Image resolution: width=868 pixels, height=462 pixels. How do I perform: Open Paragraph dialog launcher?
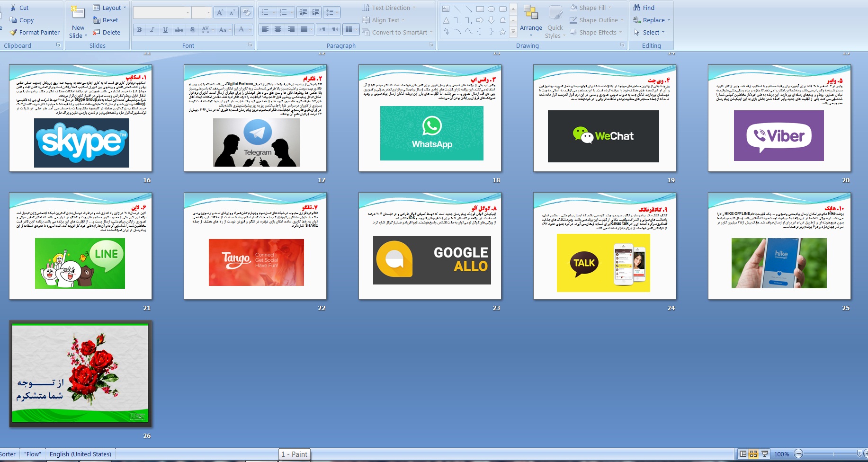point(431,45)
